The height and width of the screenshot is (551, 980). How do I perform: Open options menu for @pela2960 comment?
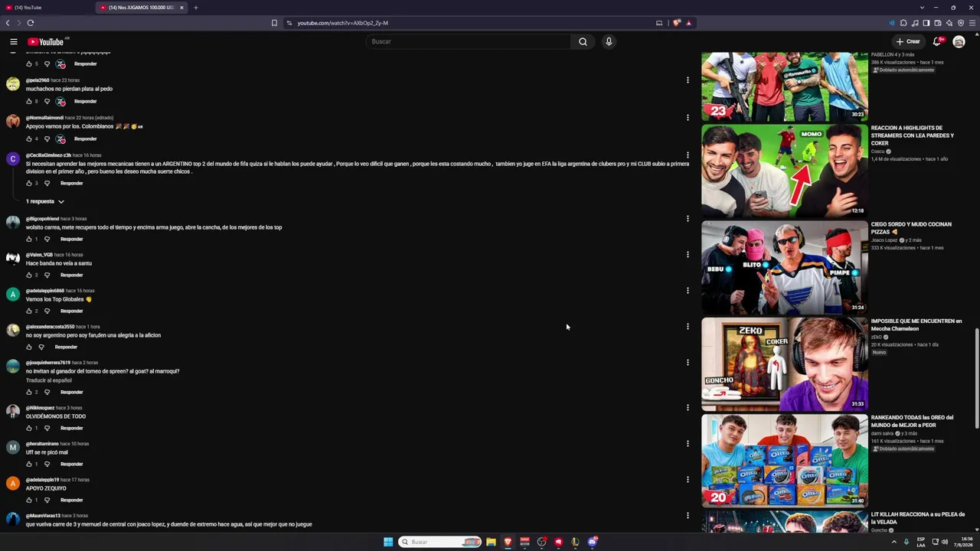(688, 80)
